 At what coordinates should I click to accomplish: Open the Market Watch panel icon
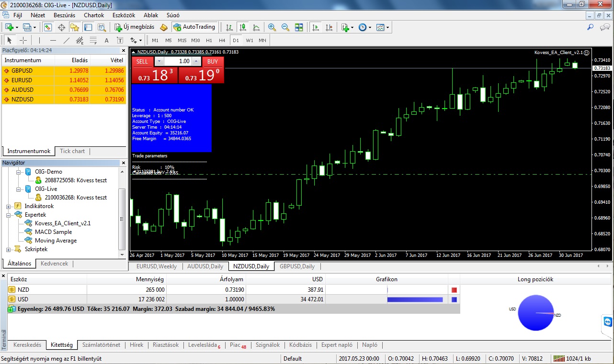pyautogui.click(x=48, y=27)
